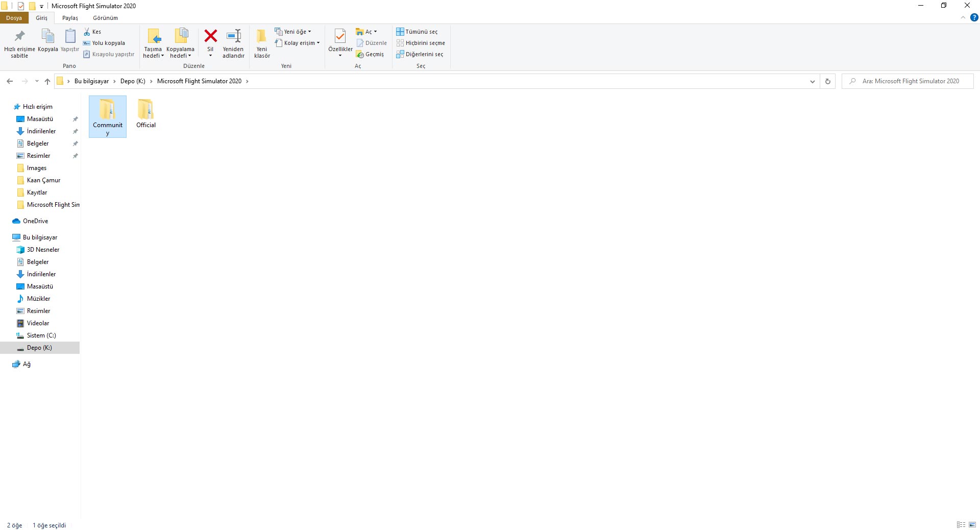The height and width of the screenshot is (530, 980).
Task: Go back with the left arrow
Action: tap(10, 81)
